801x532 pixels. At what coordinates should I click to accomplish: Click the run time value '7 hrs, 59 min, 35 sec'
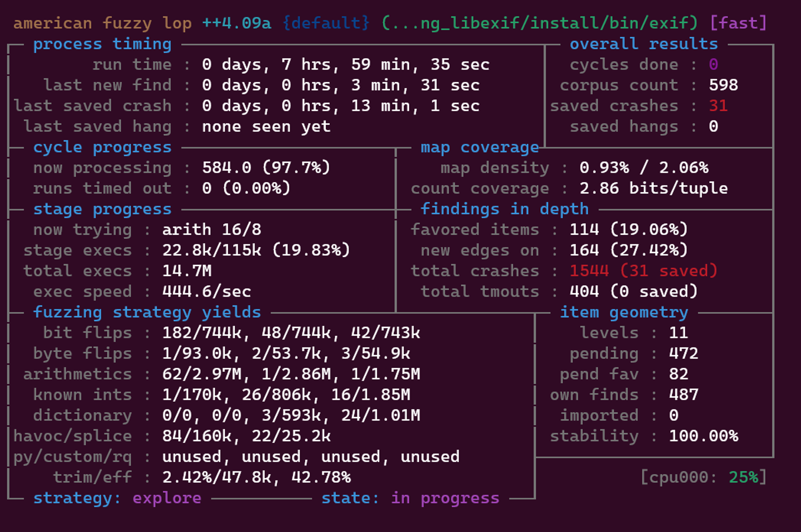(x=385, y=64)
